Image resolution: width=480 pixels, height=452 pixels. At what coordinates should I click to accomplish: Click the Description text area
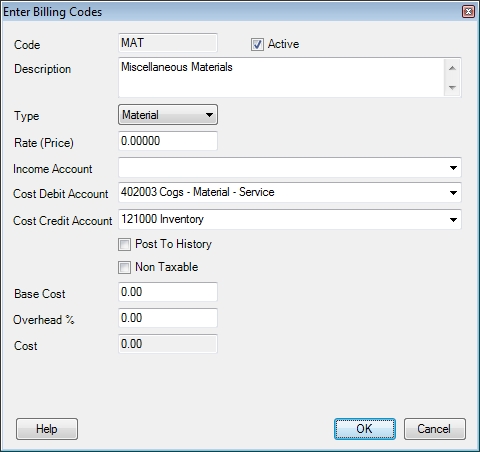(281, 78)
